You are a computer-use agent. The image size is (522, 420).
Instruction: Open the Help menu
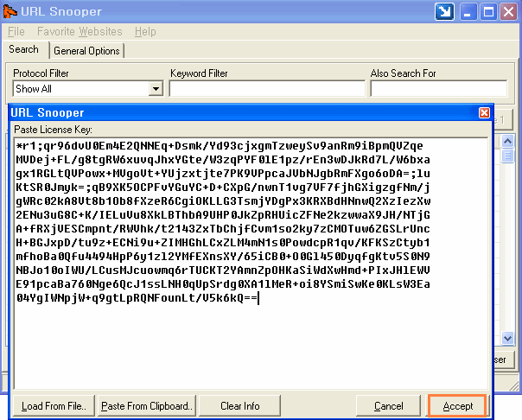pyautogui.click(x=145, y=32)
